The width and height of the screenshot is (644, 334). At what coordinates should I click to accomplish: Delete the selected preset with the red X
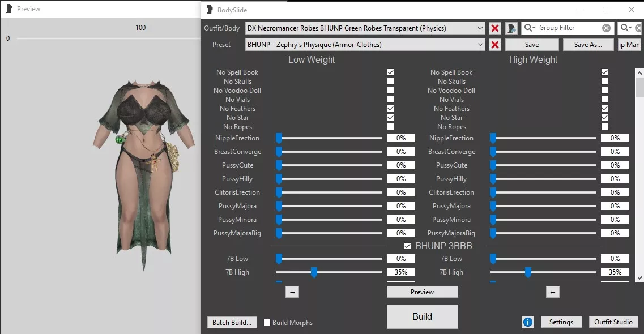[495, 44]
